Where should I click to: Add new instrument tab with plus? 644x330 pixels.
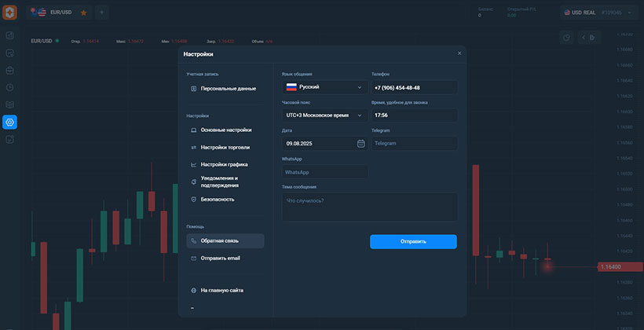(x=102, y=13)
